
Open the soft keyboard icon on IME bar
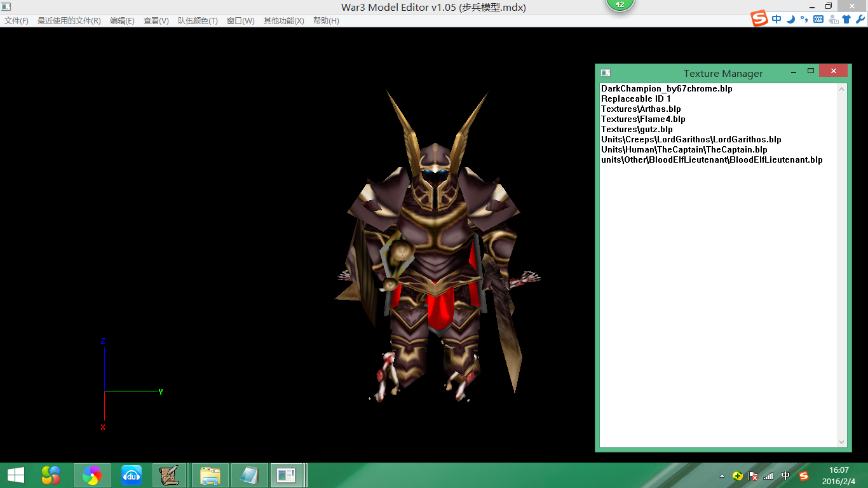(818, 19)
